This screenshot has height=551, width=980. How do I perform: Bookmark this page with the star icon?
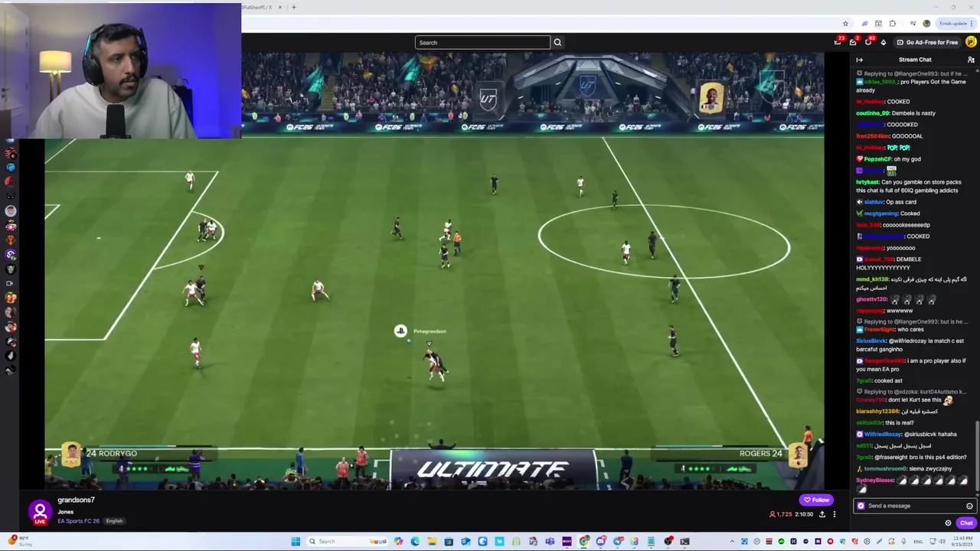[845, 24]
